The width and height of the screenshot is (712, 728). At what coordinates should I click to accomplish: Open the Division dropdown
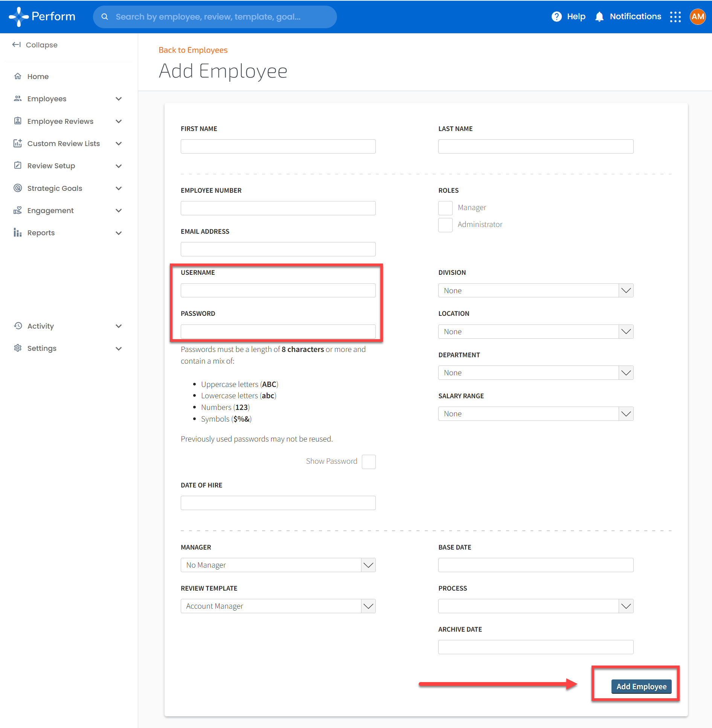point(535,291)
